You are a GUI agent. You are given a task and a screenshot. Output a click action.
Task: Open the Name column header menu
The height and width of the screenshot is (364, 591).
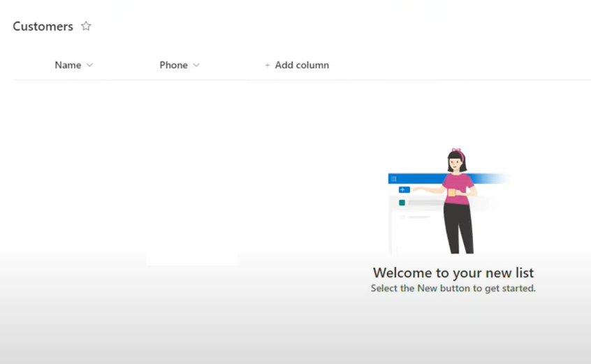pos(74,65)
